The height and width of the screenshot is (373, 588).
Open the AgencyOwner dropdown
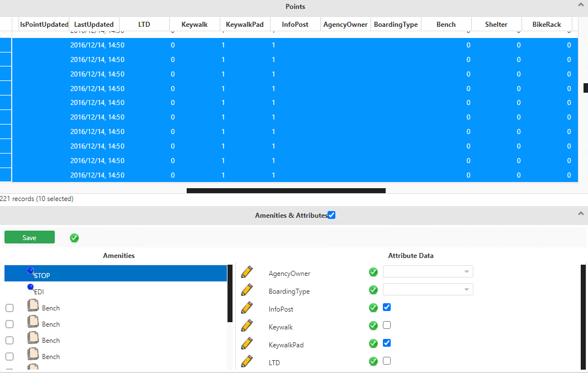[428, 271]
